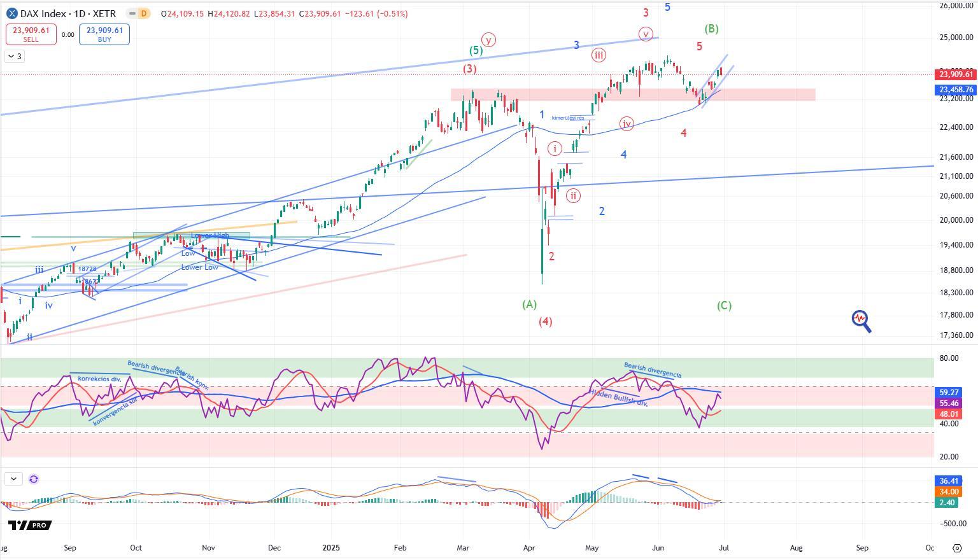Click the purple refresh indicator icon
The width and height of the screenshot is (978, 560).
(x=34, y=479)
